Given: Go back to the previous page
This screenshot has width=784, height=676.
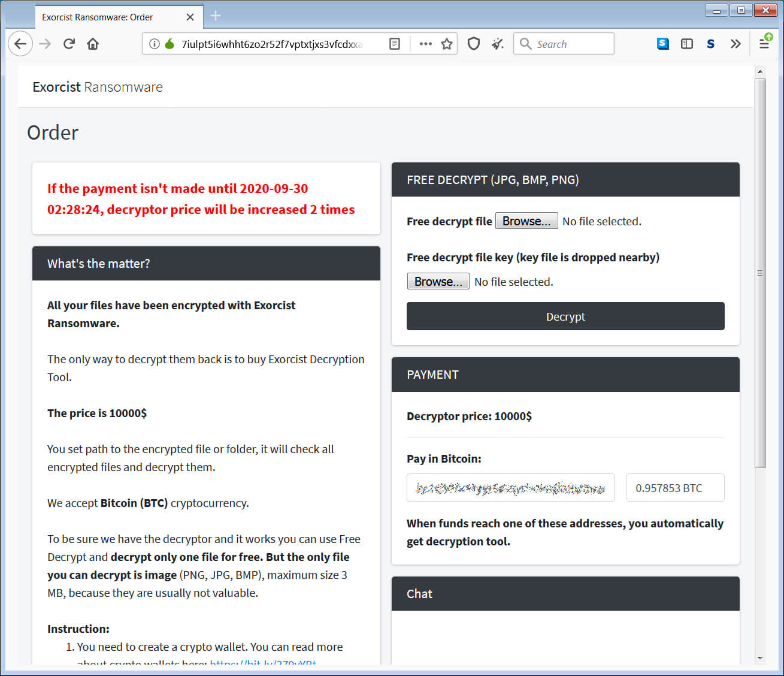Looking at the screenshot, I should [x=20, y=44].
